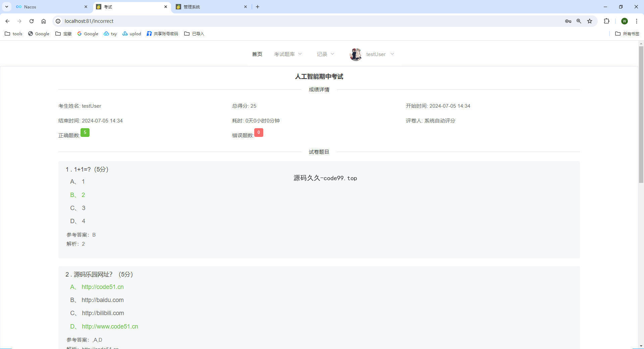Click the 总得分: 25 score text
Viewport: 644px width, 349px height.
coord(244,106)
